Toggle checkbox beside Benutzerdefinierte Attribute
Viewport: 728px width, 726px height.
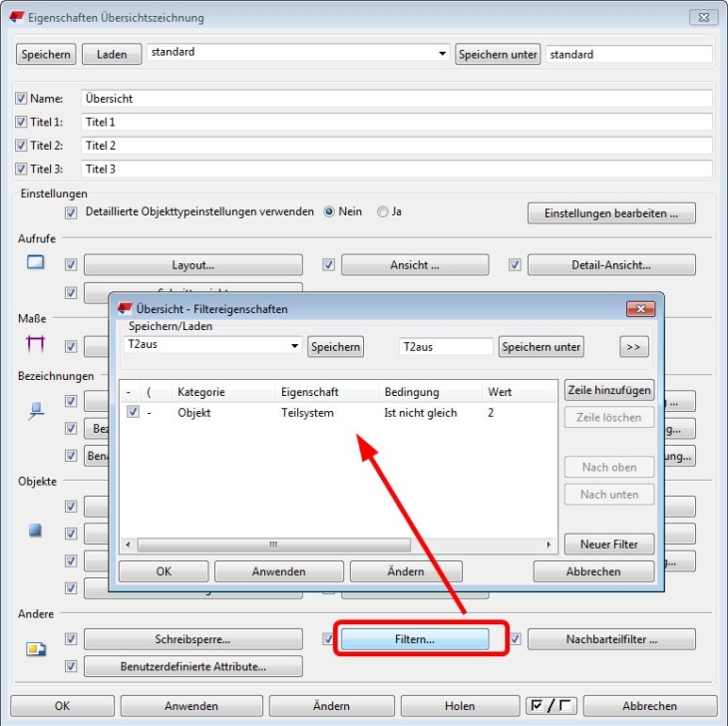click(x=71, y=666)
